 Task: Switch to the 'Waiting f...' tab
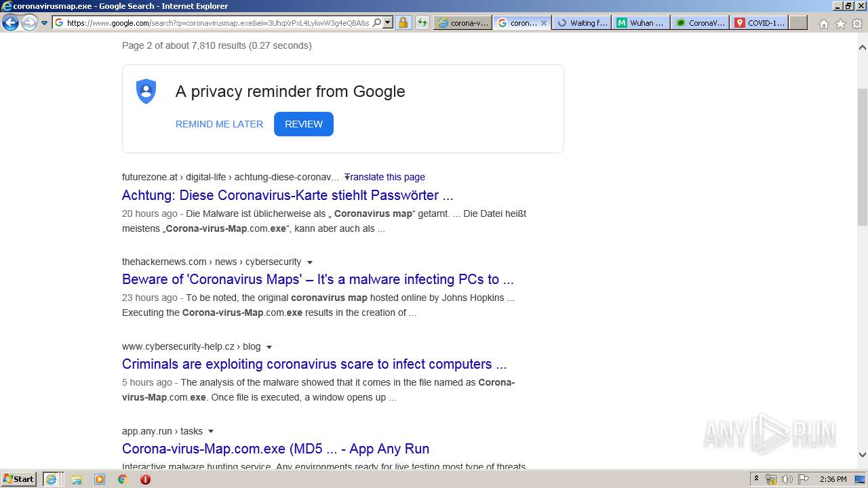pyautogui.click(x=581, y=22)
